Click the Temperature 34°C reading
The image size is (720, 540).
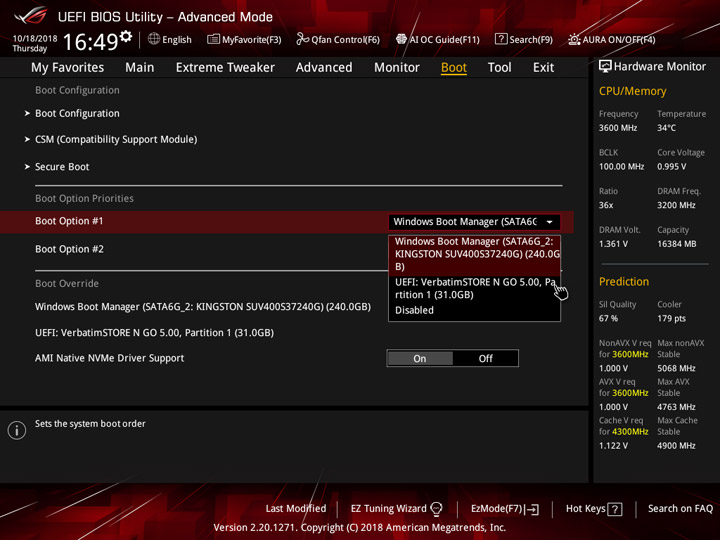[x=666, y=128]
